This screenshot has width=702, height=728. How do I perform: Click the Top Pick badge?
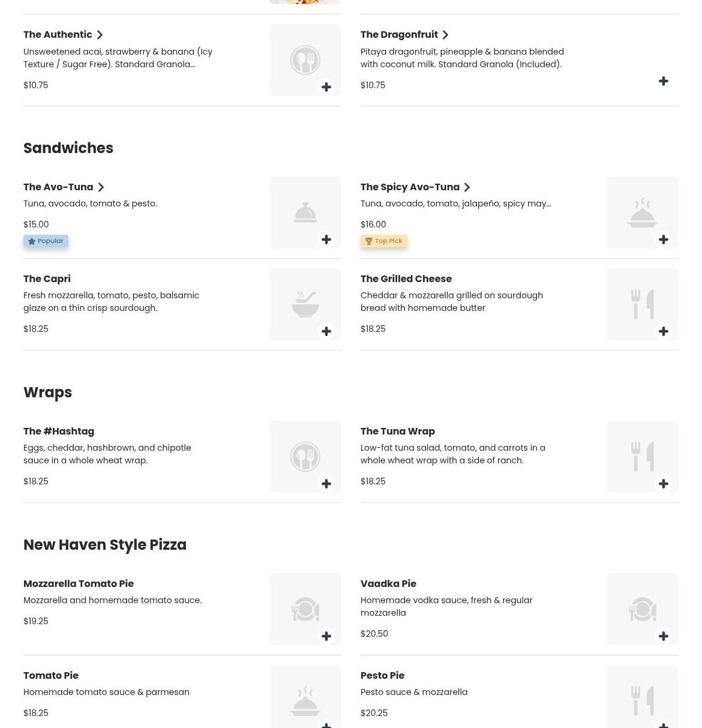pyautogui.click(x=384, y=241)
